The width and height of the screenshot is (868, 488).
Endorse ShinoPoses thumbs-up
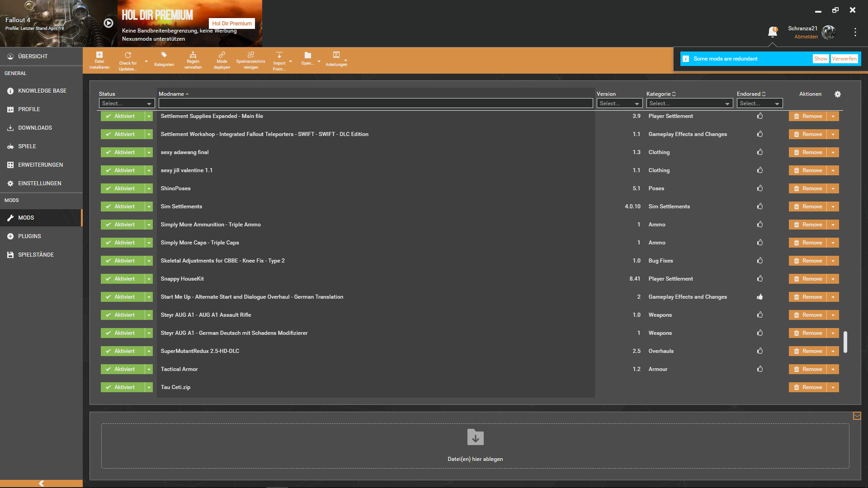point(760,188)
